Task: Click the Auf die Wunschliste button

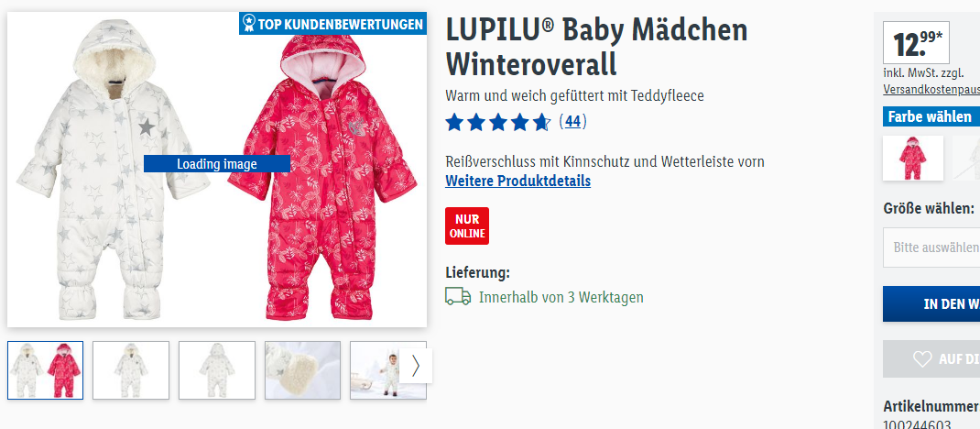Action: pyautogui.click(x=931, y=359)
